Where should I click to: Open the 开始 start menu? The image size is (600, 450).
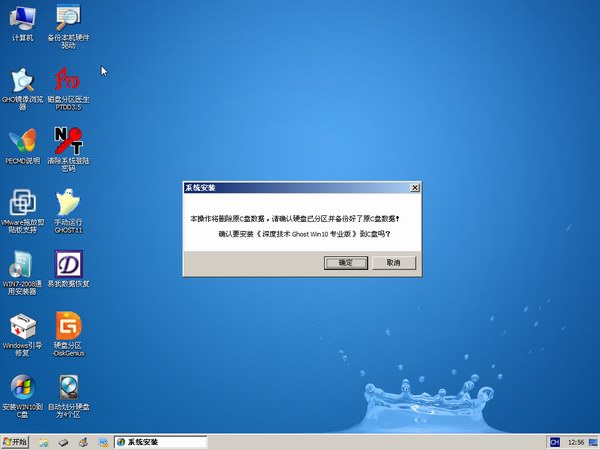tap(17, 441)
